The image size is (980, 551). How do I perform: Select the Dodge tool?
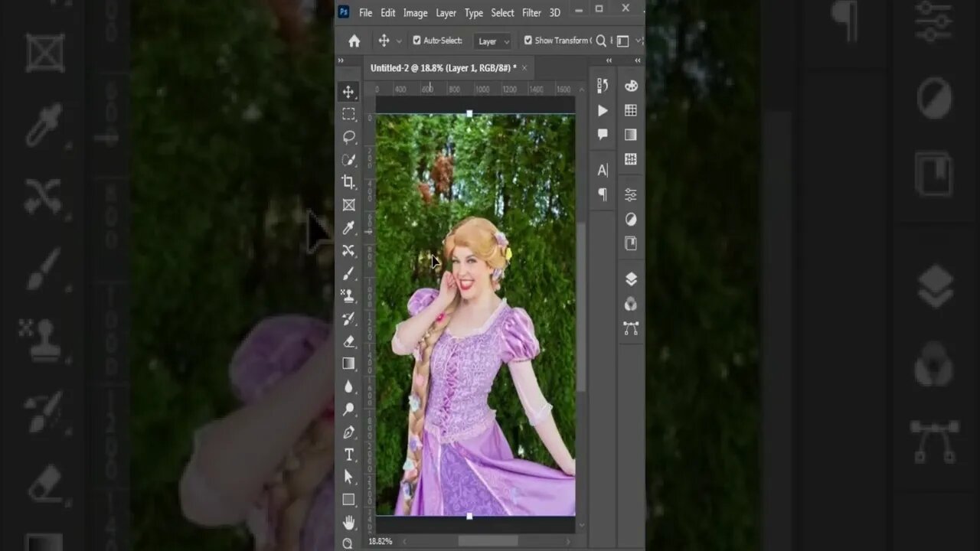click(x=348, y=409)
